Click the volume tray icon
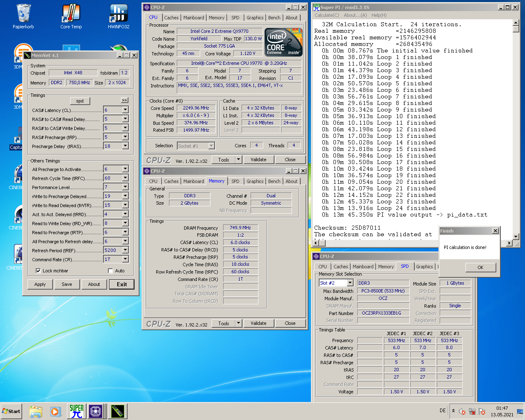The width and height of the screenshot is (525, 420). (462, 411)
